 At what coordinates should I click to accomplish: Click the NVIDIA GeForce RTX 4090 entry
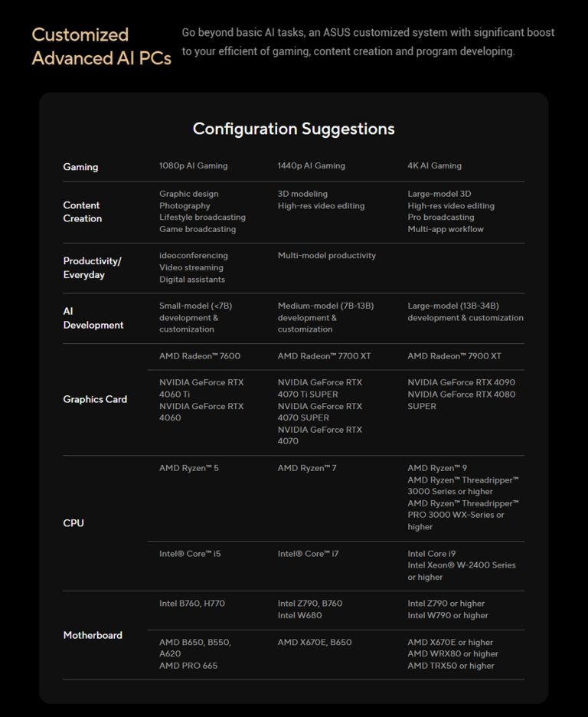tap(462, 382)
